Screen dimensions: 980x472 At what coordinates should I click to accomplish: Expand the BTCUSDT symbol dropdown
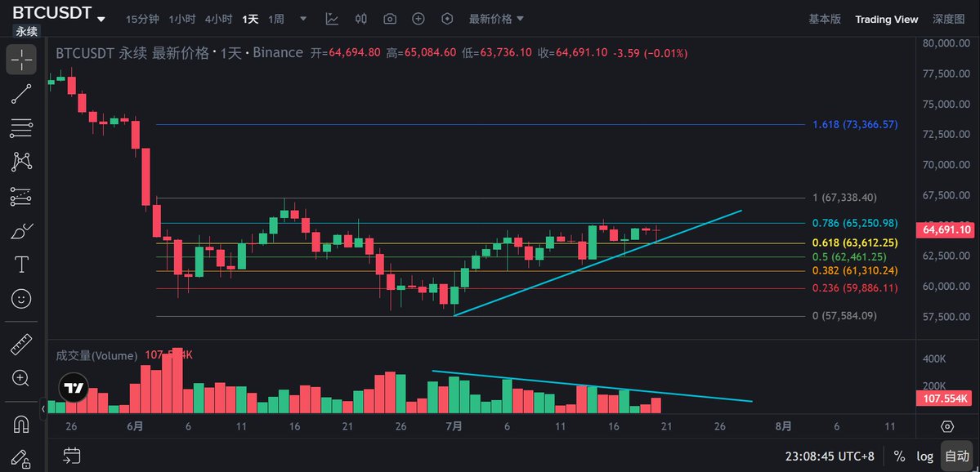(101, 19)
